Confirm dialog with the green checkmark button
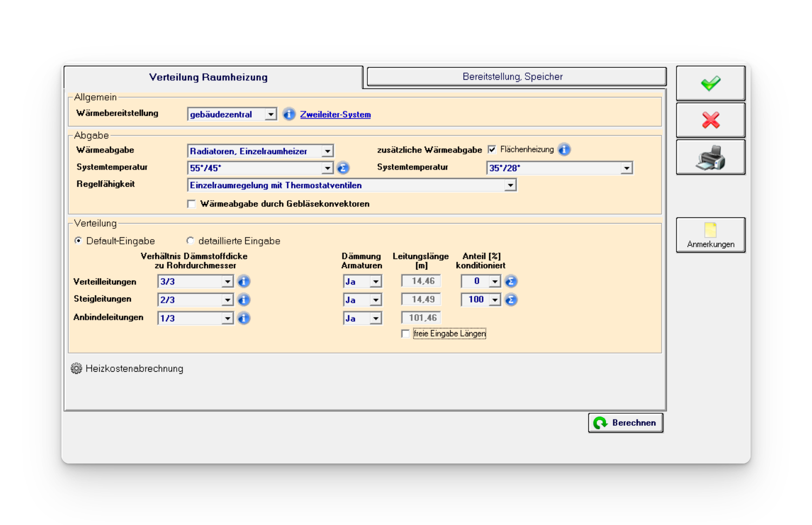The image size is (812, 525). point(710,84)
